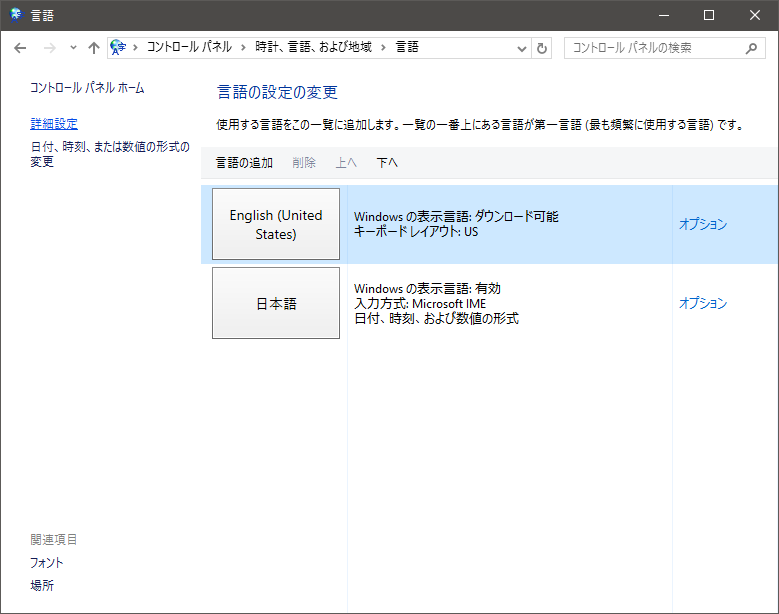Screen dimensions: 779x614
Task: Open the recent locations dropdown arrow
Action: pos(74,48)
